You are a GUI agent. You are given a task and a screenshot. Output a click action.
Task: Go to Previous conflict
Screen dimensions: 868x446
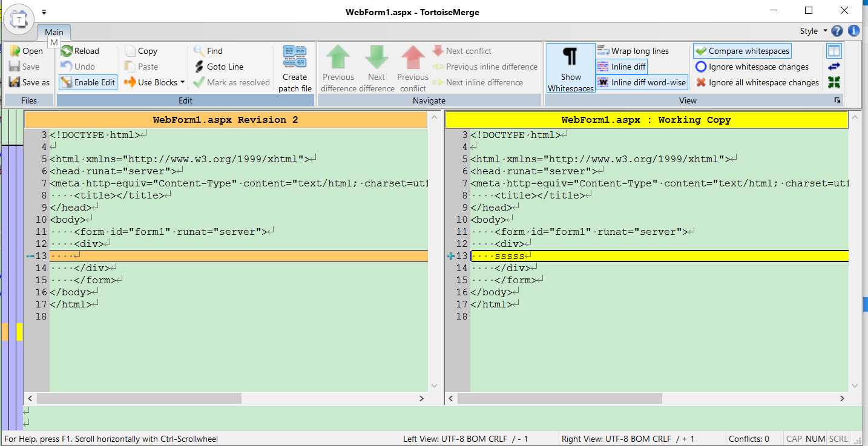pyautogui.click(x=413, y=68)
